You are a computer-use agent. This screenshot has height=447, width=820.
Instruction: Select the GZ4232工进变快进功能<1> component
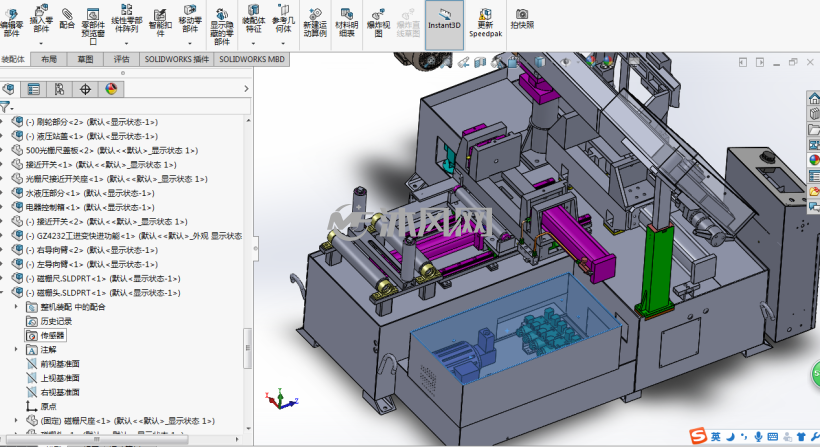[127, 236]
